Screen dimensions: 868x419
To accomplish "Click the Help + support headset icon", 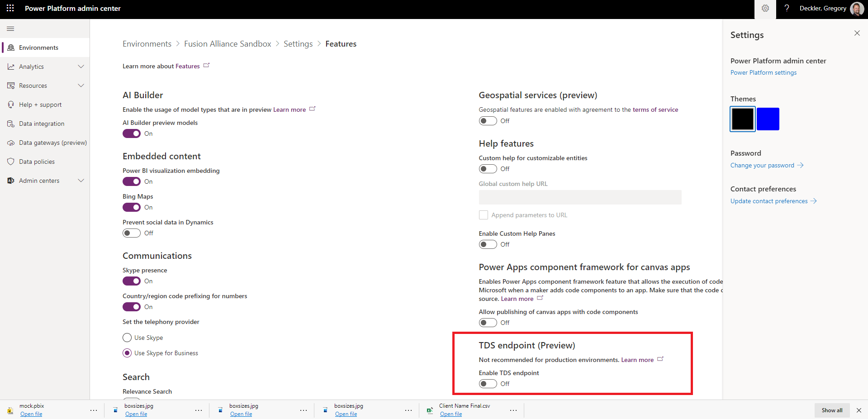I will [11, 105].
